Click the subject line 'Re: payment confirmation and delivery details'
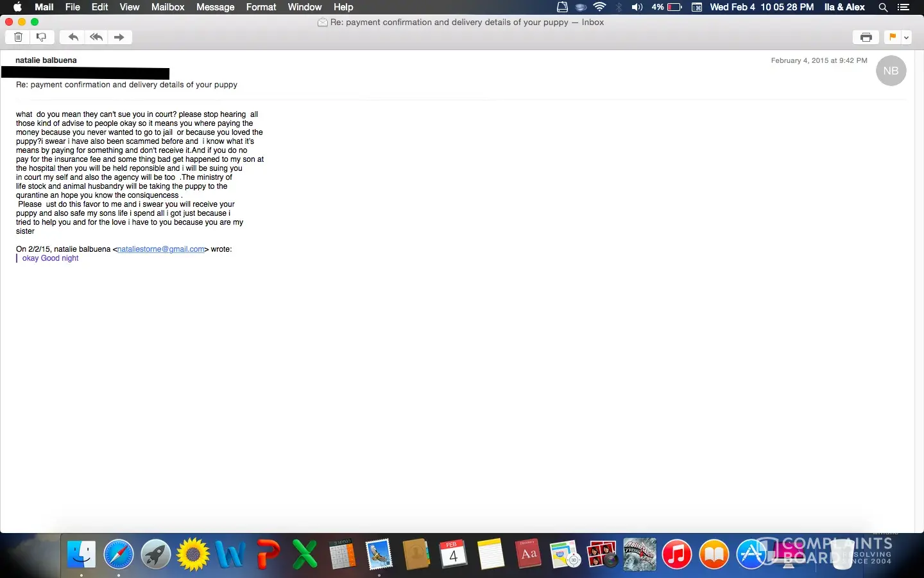This screenshot has width=924, height=578. pos(127,85)
